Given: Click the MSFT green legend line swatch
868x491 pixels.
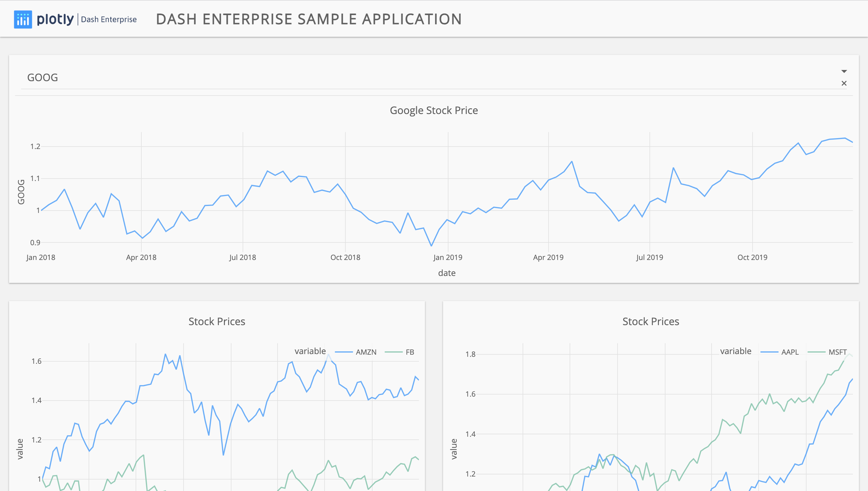Looking at the screenshot, I should pyautogui.click(x=816, y=352).
